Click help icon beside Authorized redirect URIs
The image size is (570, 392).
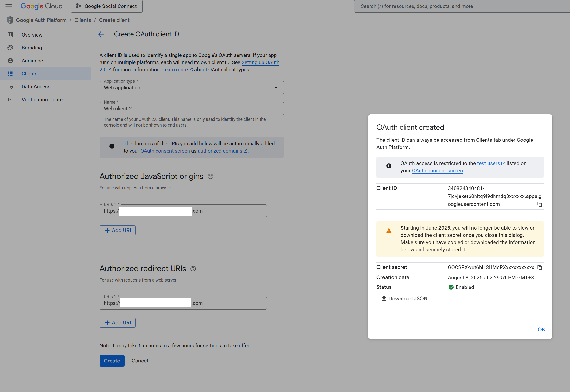(x=193, y=269)
